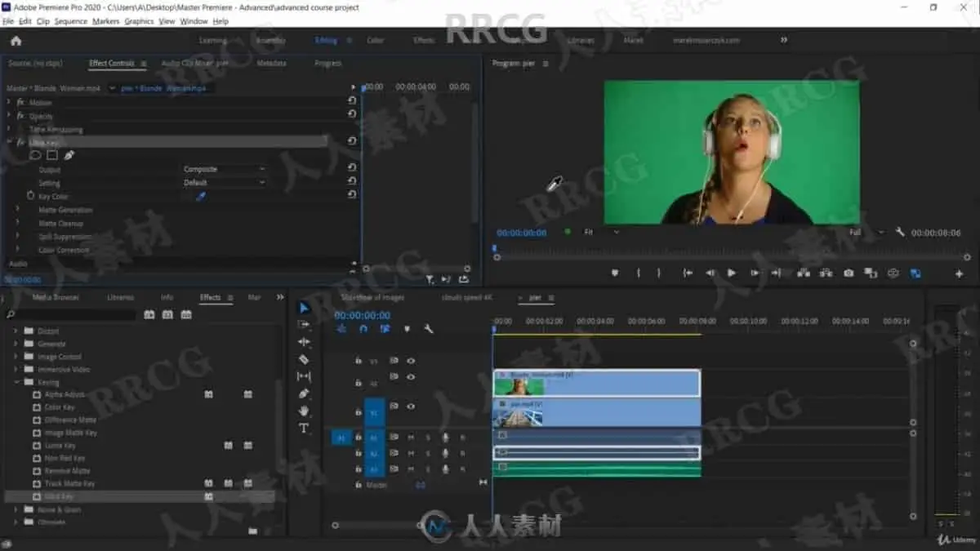Toggle Snap in Timeline
The width and height of the screenshot is (980, 551).
(363, 329)
